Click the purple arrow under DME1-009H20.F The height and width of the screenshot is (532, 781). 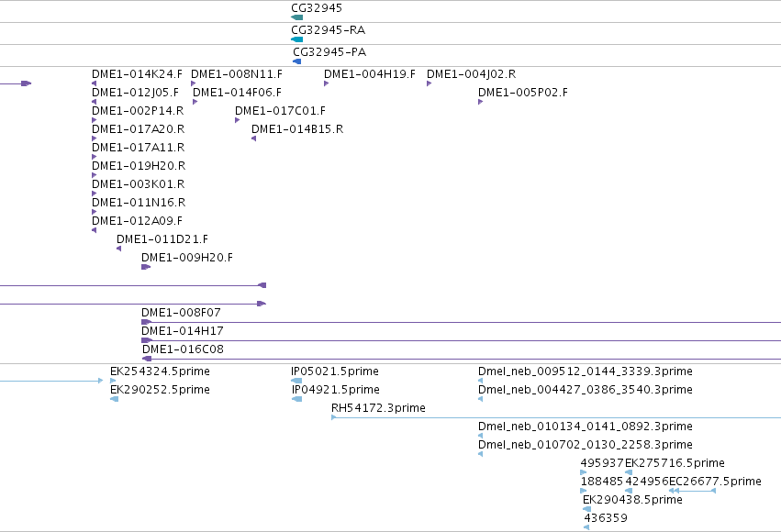[x=146, y=267]
